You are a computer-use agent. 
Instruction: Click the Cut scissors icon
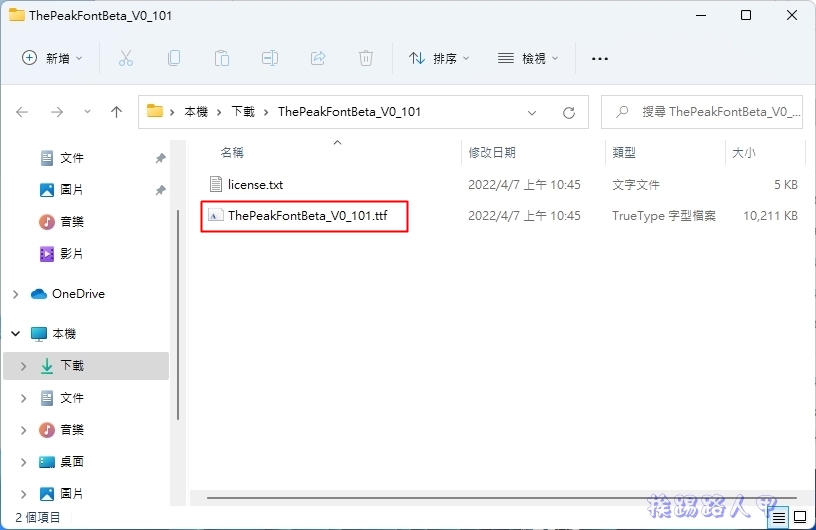(125, 58)
